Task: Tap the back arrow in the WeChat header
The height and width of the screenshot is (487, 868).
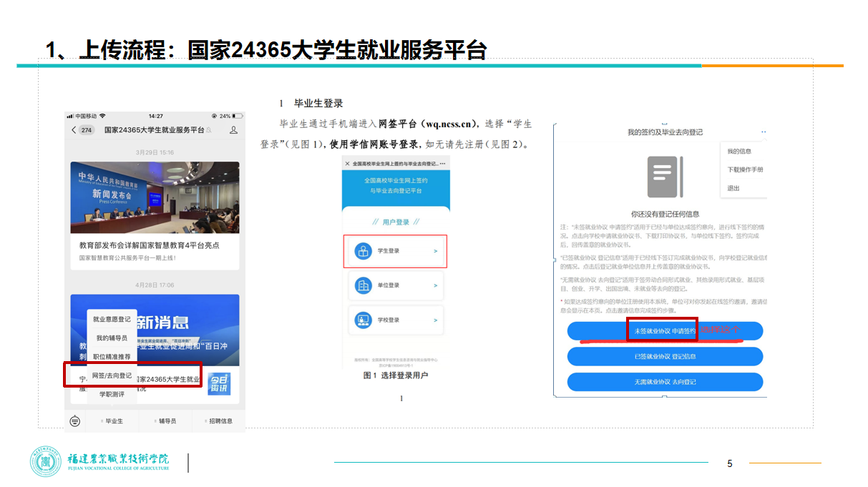Action: [x=74, y=130]
